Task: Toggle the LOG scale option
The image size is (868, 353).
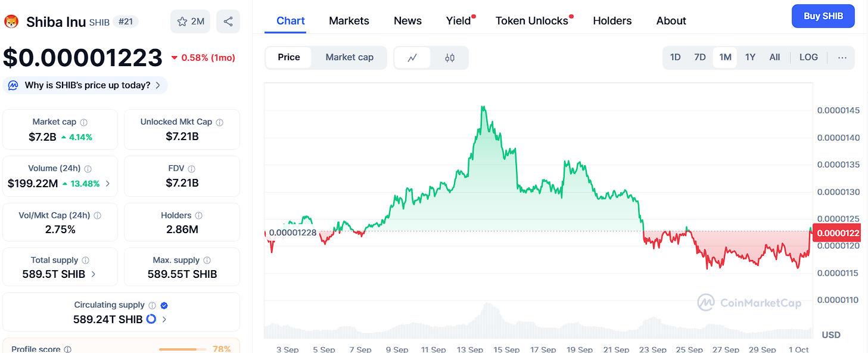Action: (808, 57)
